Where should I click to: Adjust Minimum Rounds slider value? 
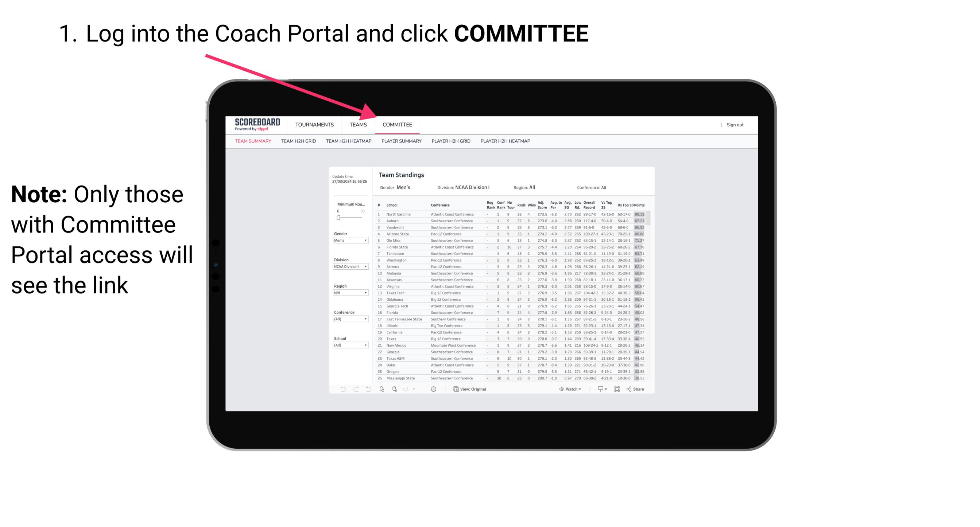click(338, 218)
